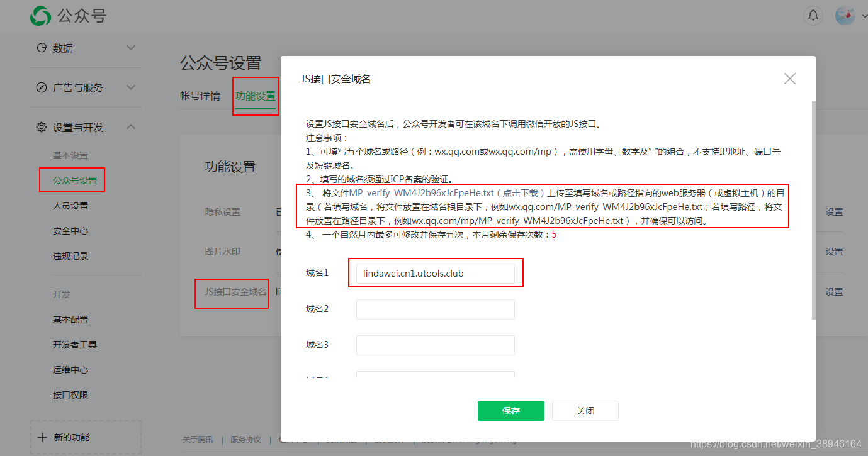Click the 图片水印 row label
This screenshot has height=456, width=868.
click(223, 252)
